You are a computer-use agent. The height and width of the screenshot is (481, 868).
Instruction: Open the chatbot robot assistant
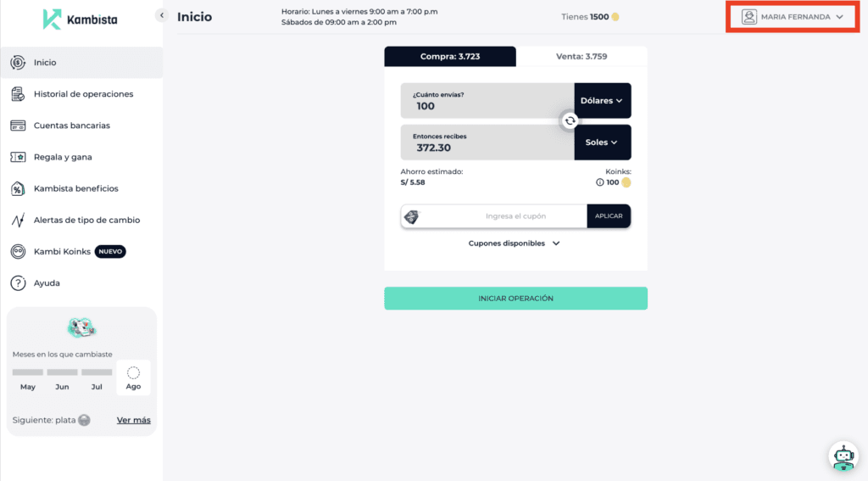[843, 457]
